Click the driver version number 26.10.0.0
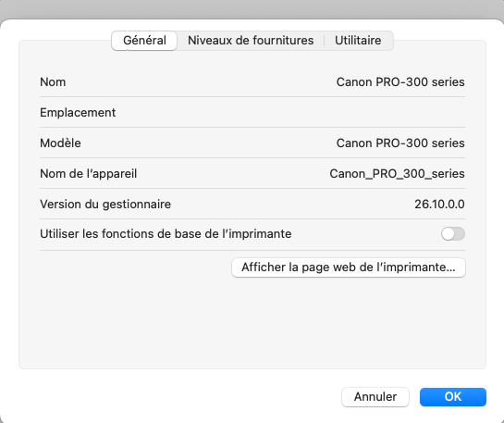 coord(439,205)
